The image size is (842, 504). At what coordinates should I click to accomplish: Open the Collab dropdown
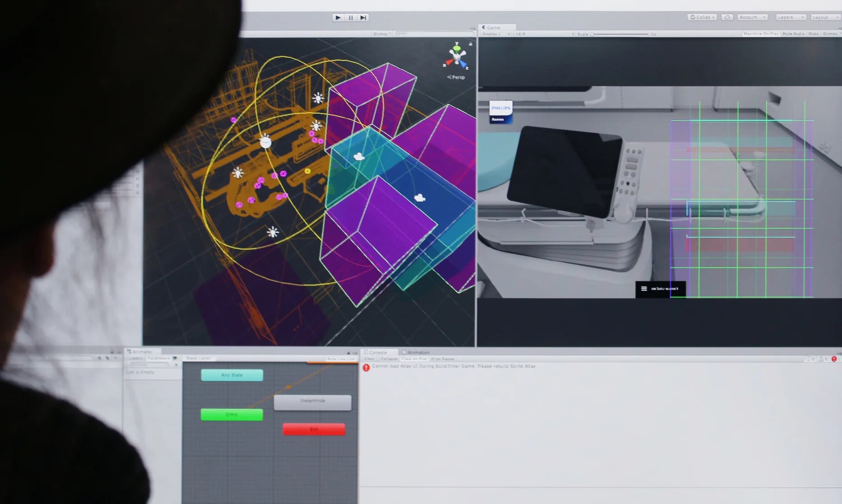coord(702,17)
